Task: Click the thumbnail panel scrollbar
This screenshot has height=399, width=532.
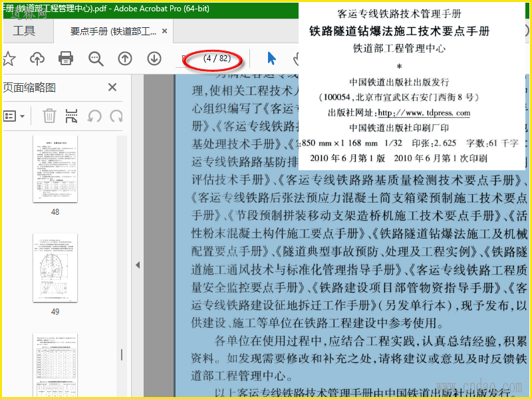Action: pos(122,355)
